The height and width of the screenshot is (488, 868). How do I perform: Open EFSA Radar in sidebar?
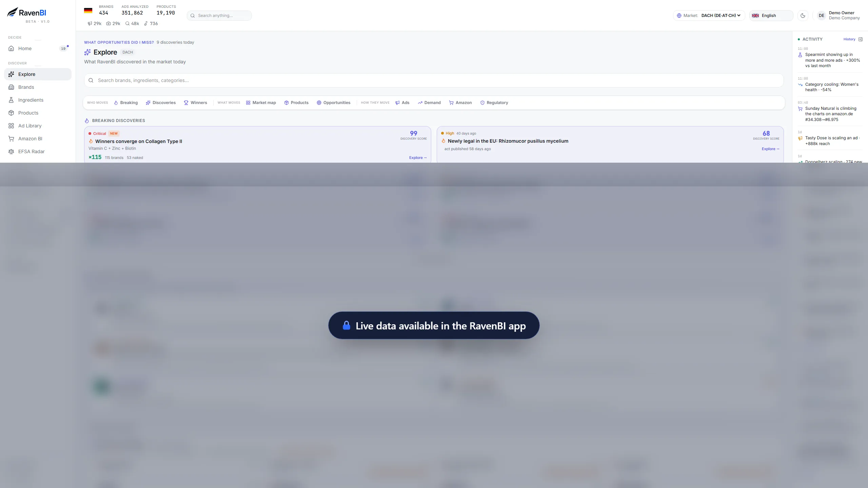[x=38, y=151]
